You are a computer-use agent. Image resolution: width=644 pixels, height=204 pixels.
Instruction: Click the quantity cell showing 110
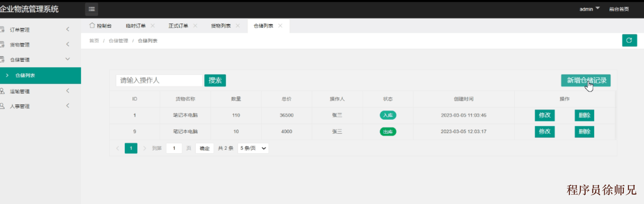236,115
